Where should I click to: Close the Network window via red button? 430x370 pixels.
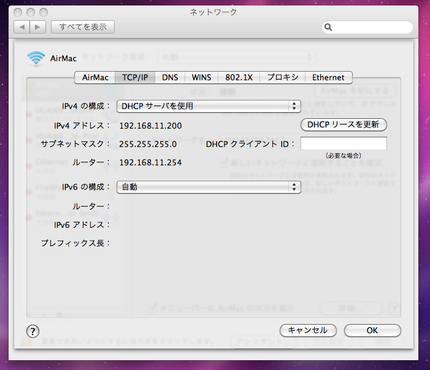click(x=18, y=12)
